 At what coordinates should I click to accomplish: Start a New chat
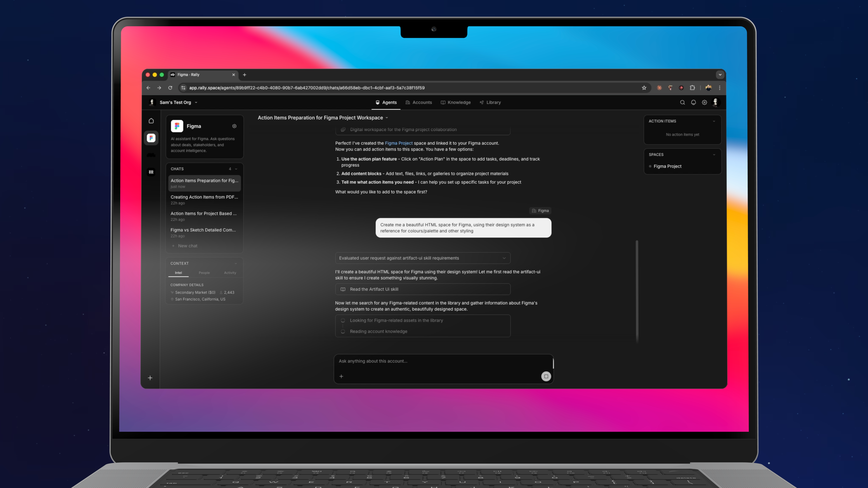click(x=187, y=246)
